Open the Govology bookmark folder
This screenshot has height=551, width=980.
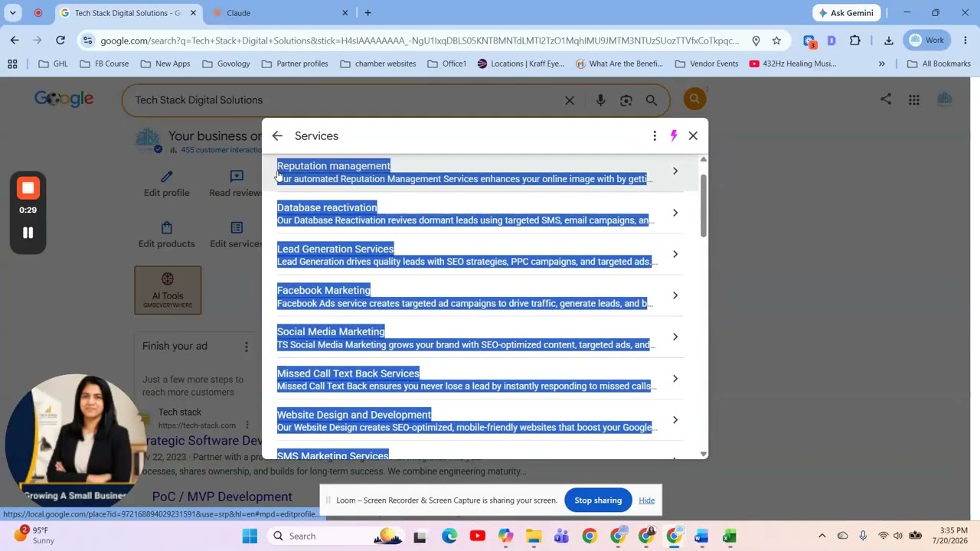226,64
